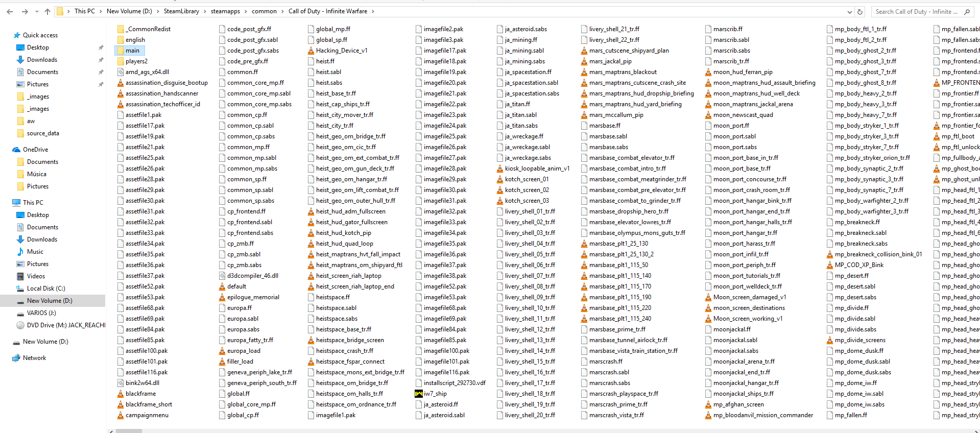Image resolution: width=980 pixels, height=433 pixels.
Task: Select 'steamapps' breadcrumb segment
Action: coord(225,11)
